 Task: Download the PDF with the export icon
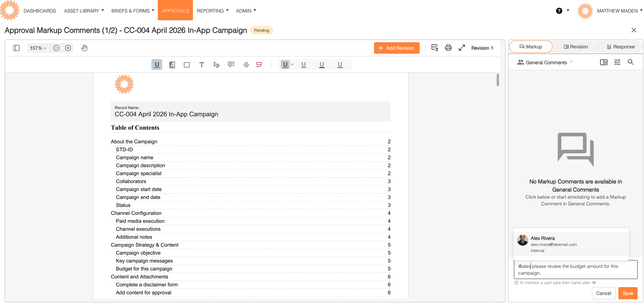435,48
